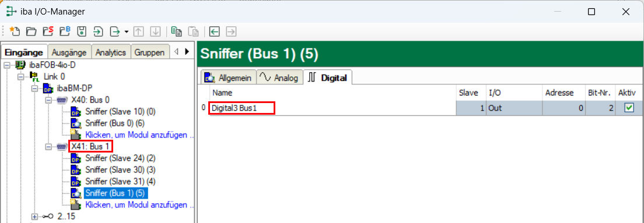Open the export dropdown arrow in toolbar

point(127,31)
